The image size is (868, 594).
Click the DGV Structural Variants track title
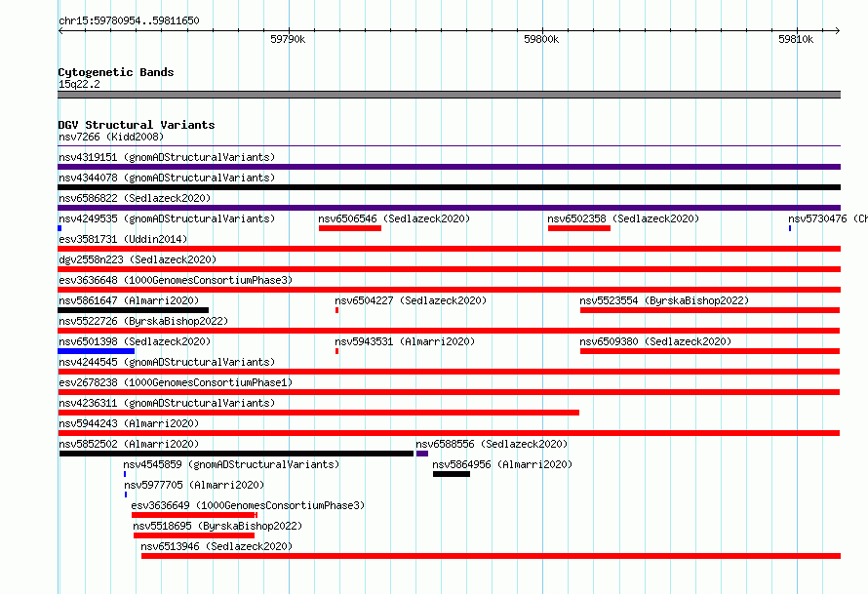click(x=137, y=125)
